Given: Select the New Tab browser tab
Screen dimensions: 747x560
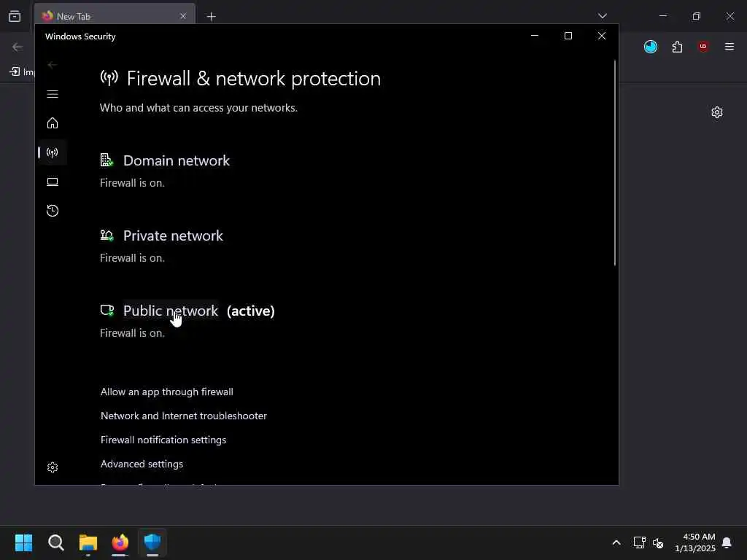Looking at the screenshot, I should click(115, 16).
